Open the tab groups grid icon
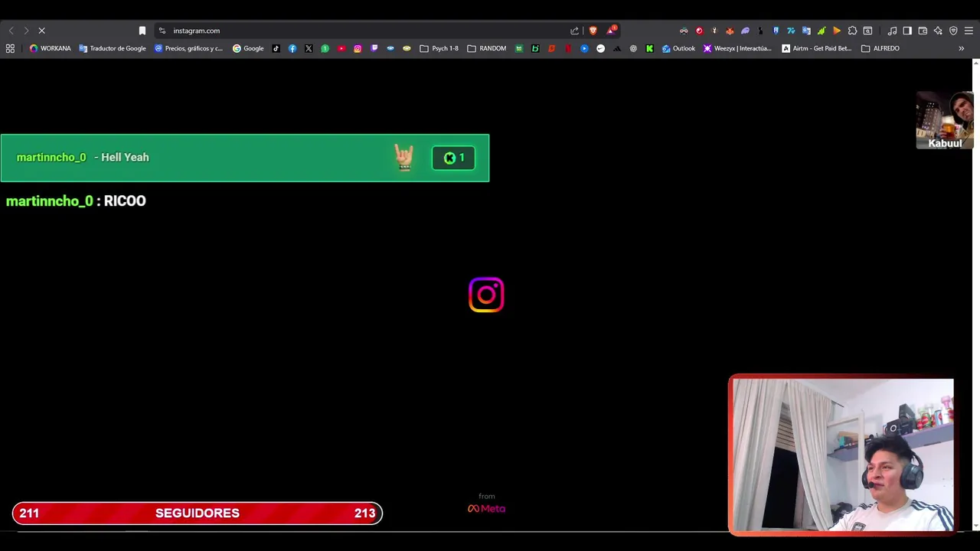 [x=10, y=48]
